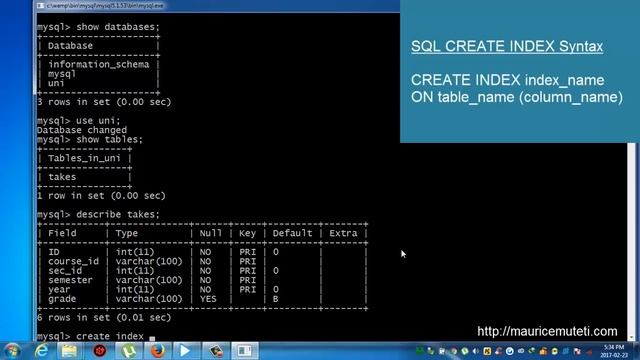Click the 'YES' Null value in grade row
Screen dimensions: 640x360
point(208,299)
